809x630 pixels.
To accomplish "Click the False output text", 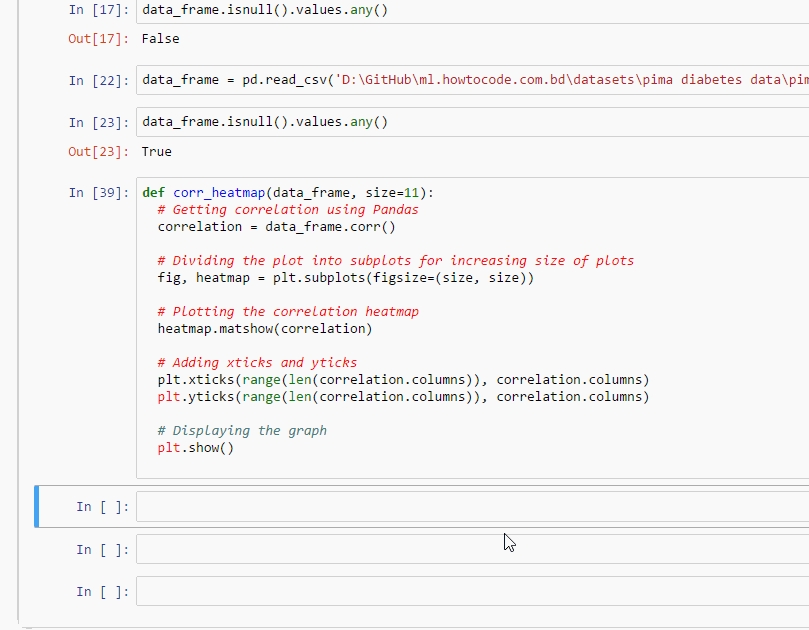I will (x=161, y=38).
